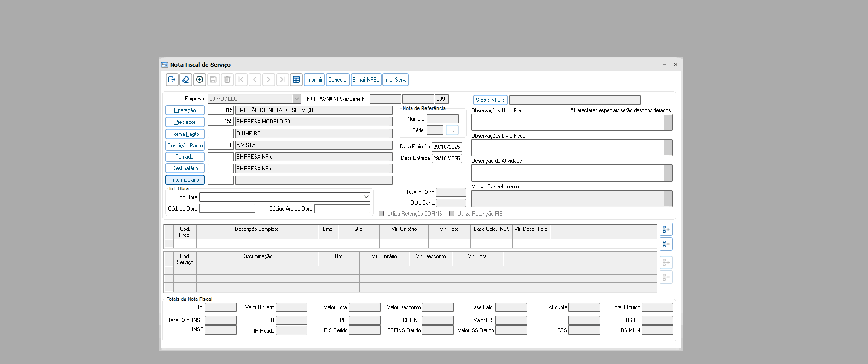Click the trash can delete icon

pyautogui.click(x=227, y=80)
